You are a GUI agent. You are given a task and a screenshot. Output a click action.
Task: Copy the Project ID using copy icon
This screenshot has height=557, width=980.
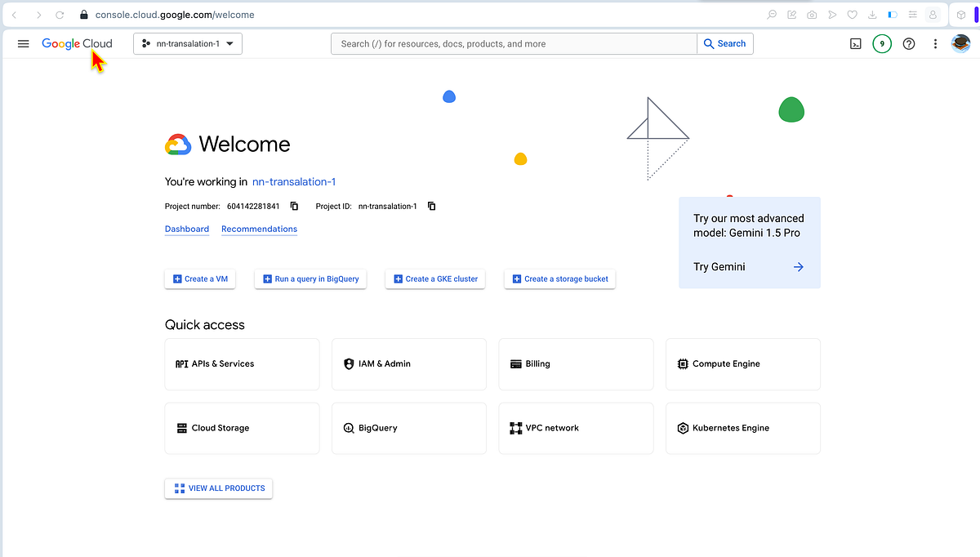(430, 206)
